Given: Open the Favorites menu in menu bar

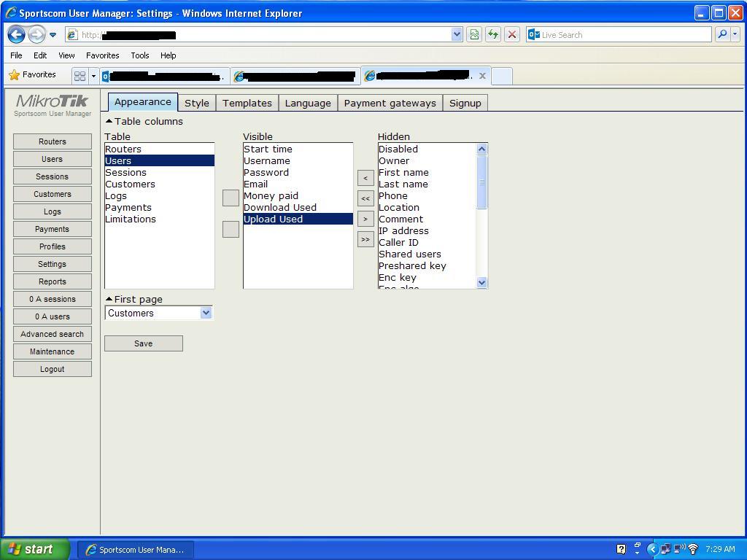Looking at the screenshot, I should pyautogui.click(x=102, y=55).
